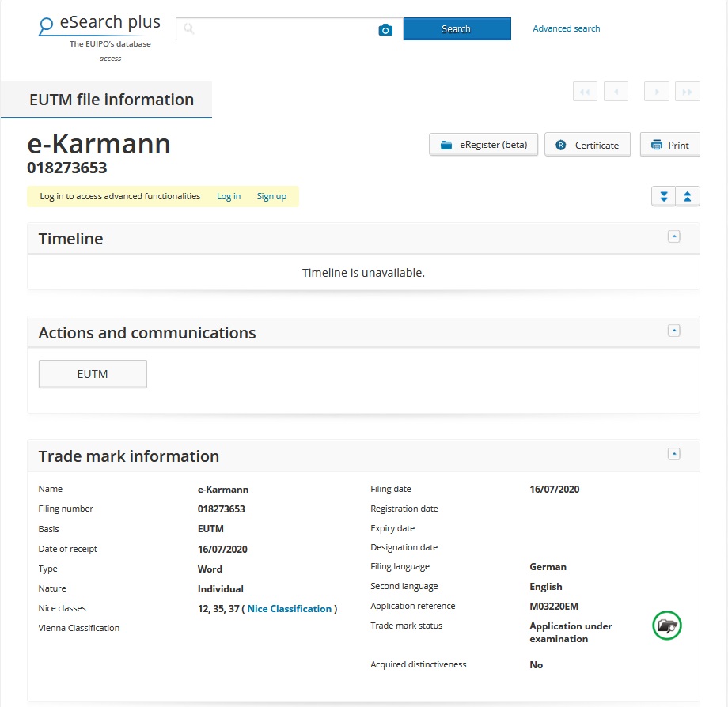This screenshot has height=707, width=728.
Task: Collapse the Trade mark information section
Action: click(674, 454)
